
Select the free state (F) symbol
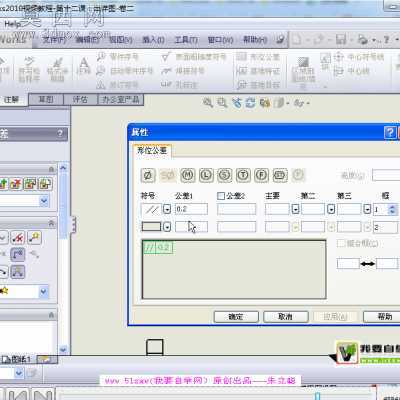261,175
